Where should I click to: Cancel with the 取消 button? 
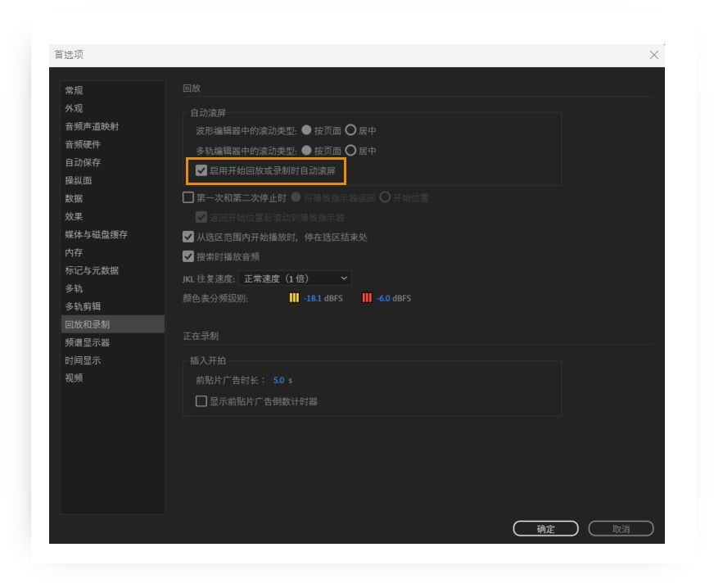pos(621,529)
